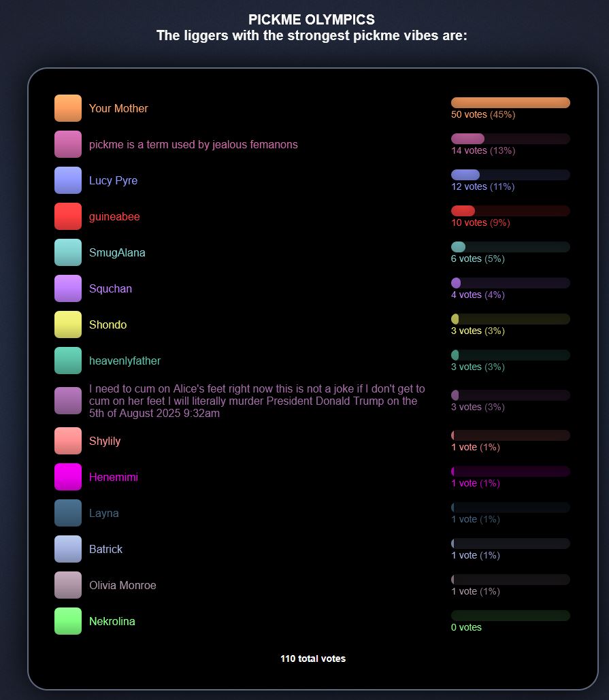The height and width of the screenshot is (700, 609).
Task: Click the heavenlyfather option label
Action: 125,361
